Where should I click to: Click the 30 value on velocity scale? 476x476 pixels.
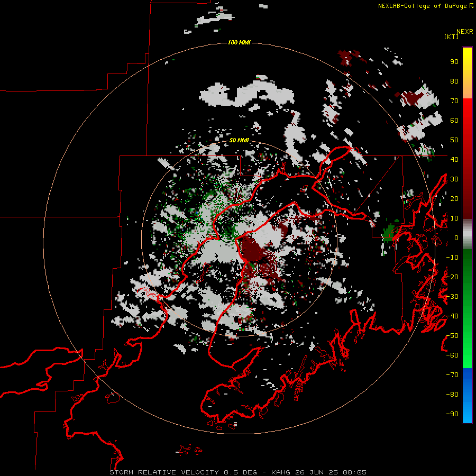[x=454, y=179]
